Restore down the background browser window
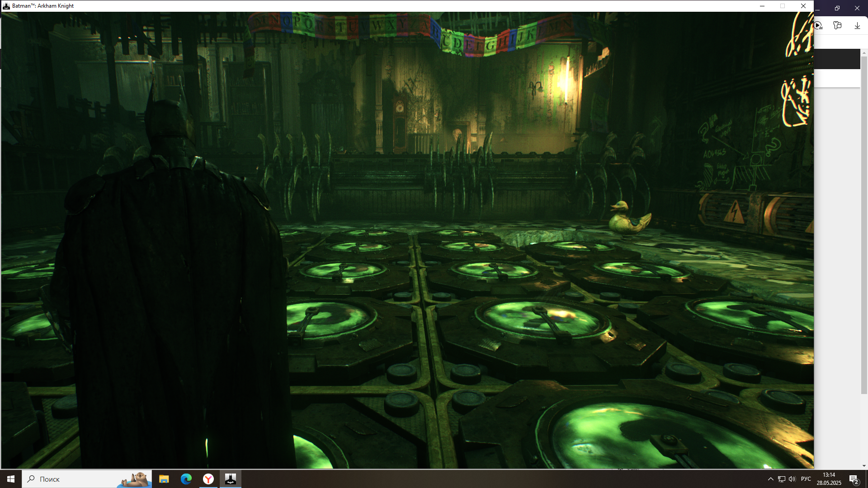 (837, 8)
